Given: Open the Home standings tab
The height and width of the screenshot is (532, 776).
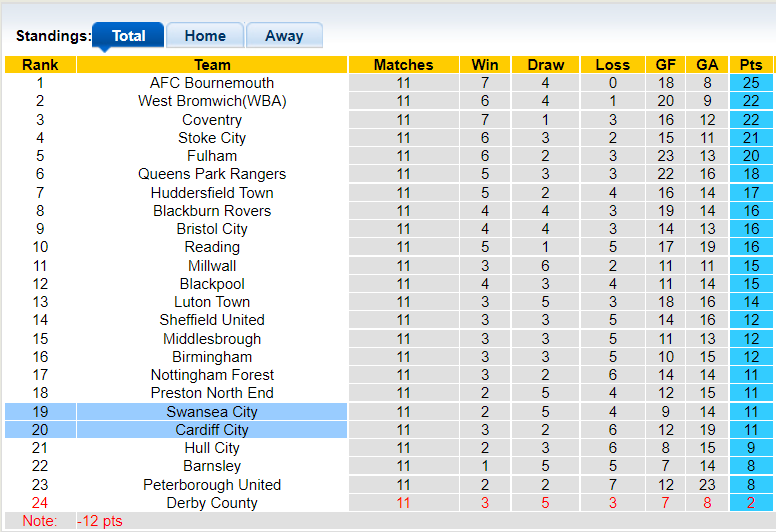Looking at the screenshot, I should click(205, 36).
